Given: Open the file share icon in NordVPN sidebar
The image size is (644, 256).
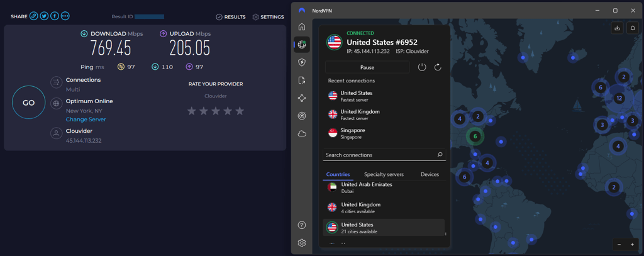Looking at the screenshot, I should tap(302, 80).
